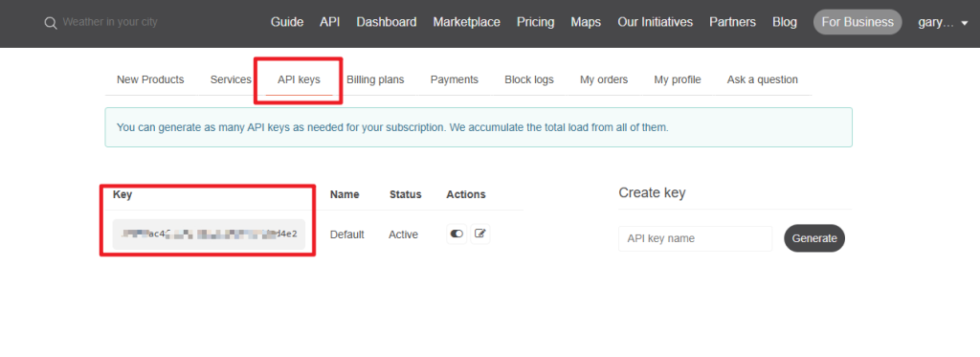Screen dimensions: 980x357
Task: Switch to the Block logs tab
Action: (x=528, y=79)
